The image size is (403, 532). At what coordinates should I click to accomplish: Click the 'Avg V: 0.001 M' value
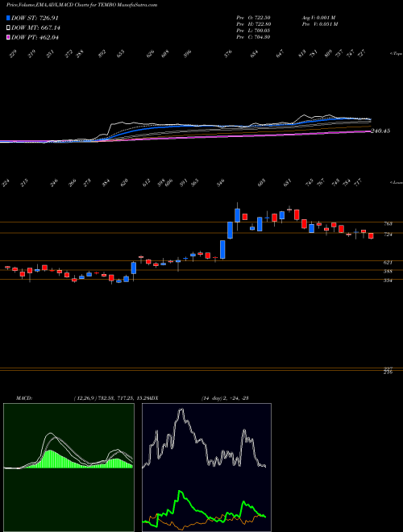318,18
